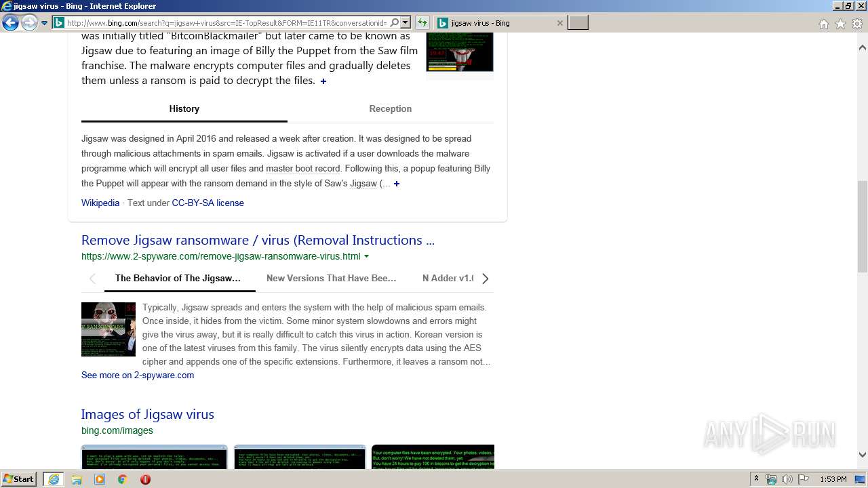Viewport: 868px width, 488px height.
Task: Select 'The Behavior of The Jigsaw...' tab
Action: coord(178,278)
